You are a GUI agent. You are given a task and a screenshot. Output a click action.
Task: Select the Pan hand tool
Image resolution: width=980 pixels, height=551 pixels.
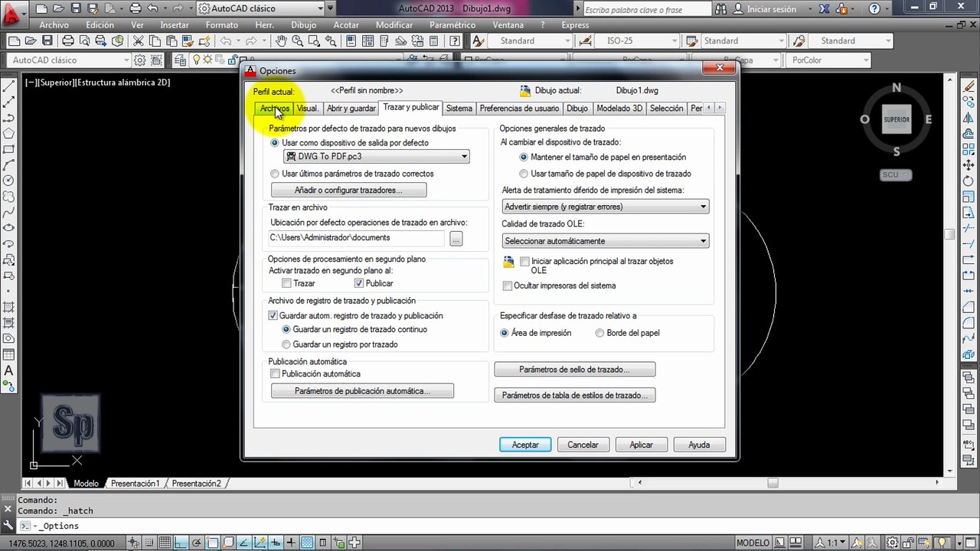[281, 41]
